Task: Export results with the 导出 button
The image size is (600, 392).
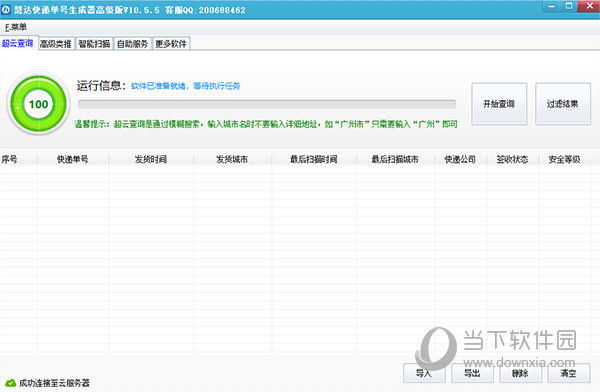Action: click(472, 373)
